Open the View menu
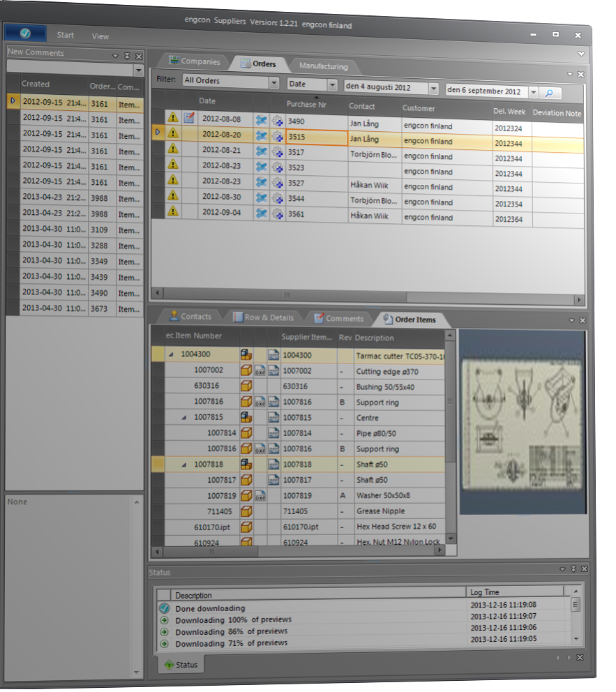Image resolution: width=616 pixels, height=692 pixels. coord(100,36)
